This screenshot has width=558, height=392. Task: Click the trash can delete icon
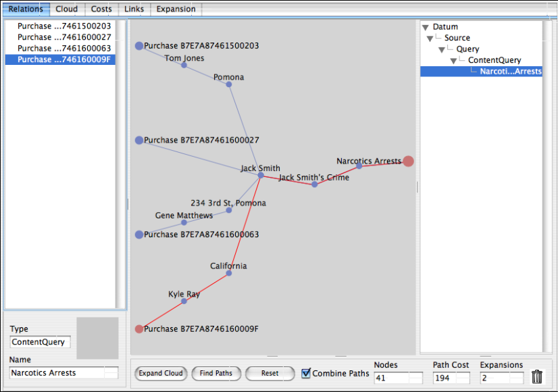point(536,376)
